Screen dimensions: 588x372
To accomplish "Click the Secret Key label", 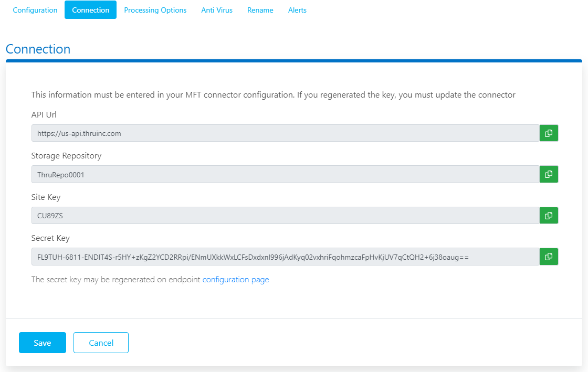I will coord(50,238).
